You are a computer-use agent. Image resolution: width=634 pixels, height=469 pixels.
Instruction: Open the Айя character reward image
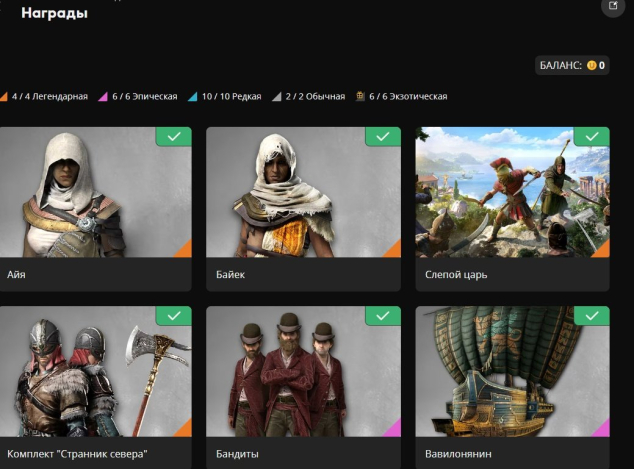pyautogui.click(x=90, y=195)
